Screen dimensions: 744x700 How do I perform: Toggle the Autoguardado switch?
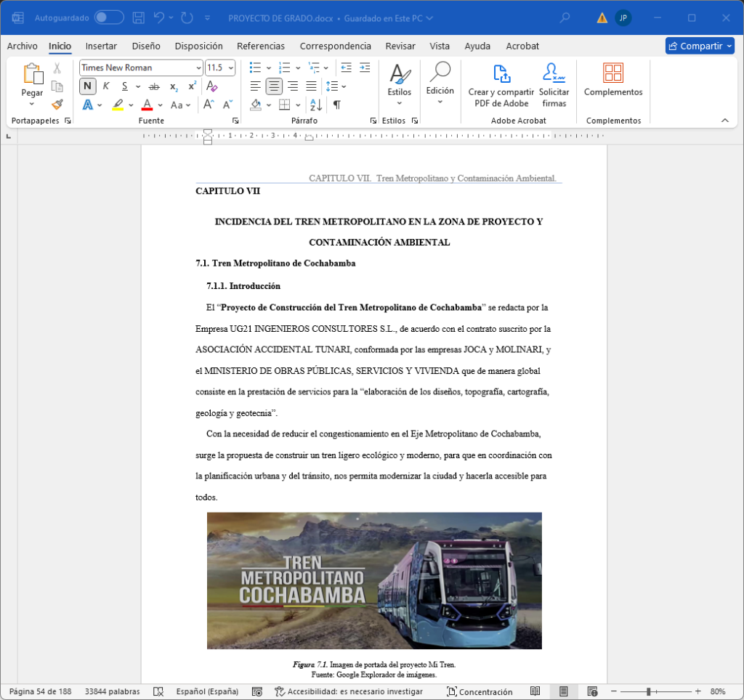click(109, 17)
